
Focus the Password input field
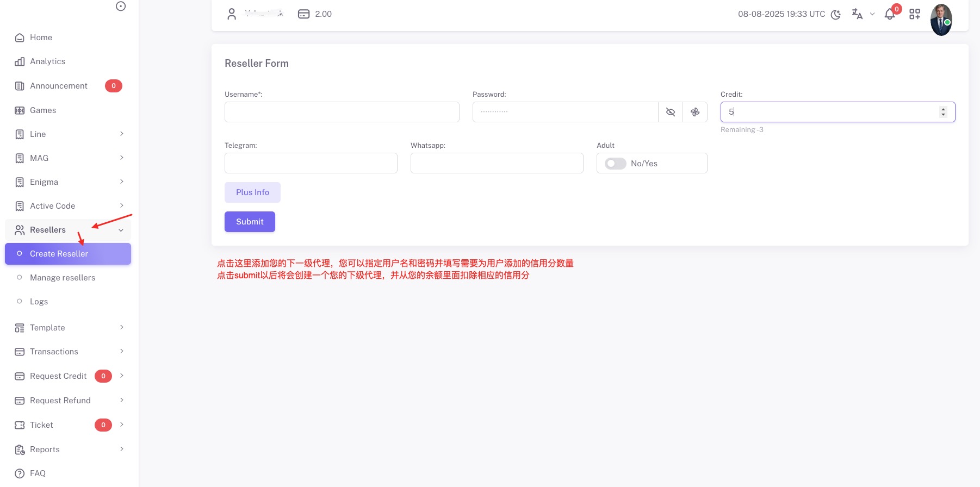coord(566,112)
